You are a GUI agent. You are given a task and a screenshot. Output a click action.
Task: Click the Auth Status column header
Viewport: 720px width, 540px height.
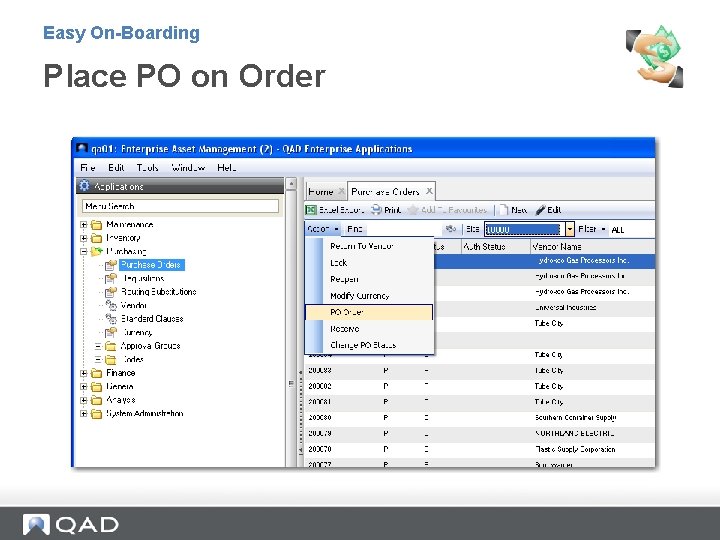495,247
